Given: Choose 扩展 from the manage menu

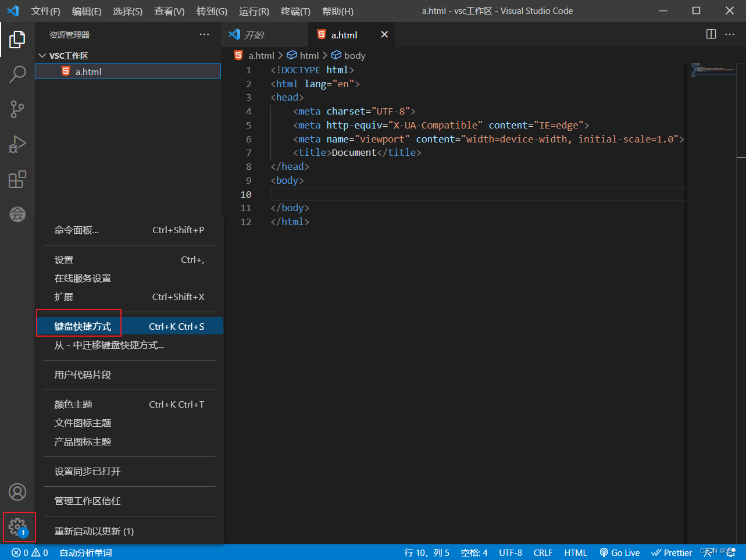Looking at the screenshot, I should pos(129,297).
